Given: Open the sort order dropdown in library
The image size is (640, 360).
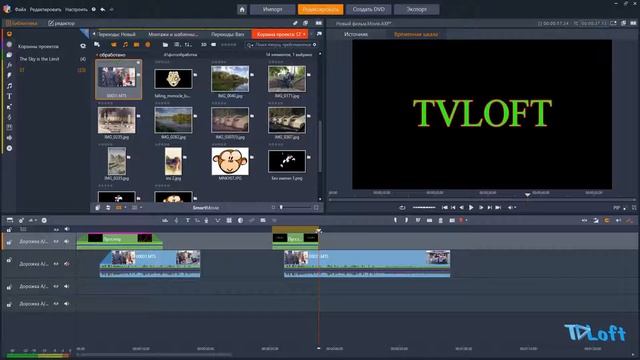Looking at the screenshot, I should [188, 44].
